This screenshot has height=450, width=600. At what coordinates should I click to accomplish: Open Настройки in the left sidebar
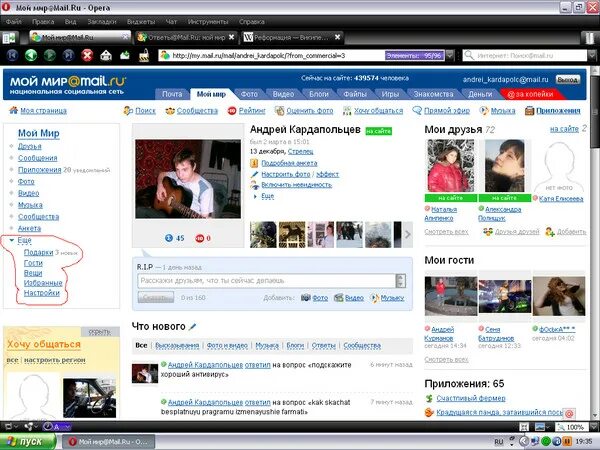[x=42, y=293]
